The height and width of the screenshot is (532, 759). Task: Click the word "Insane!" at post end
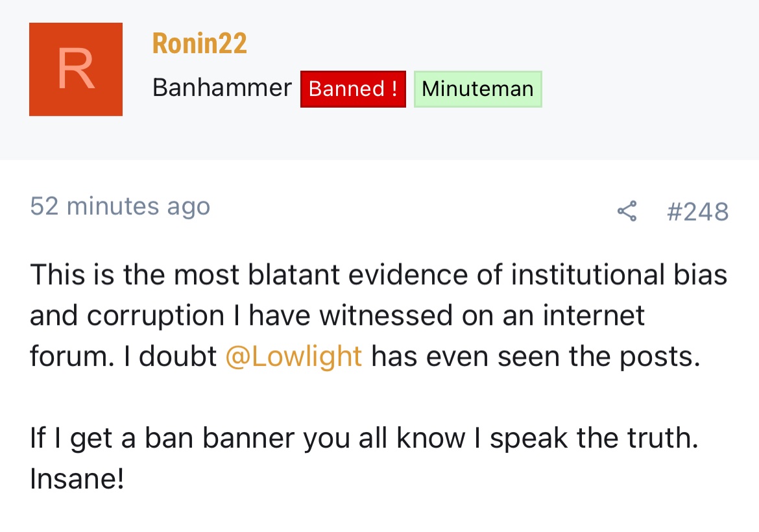77,479
